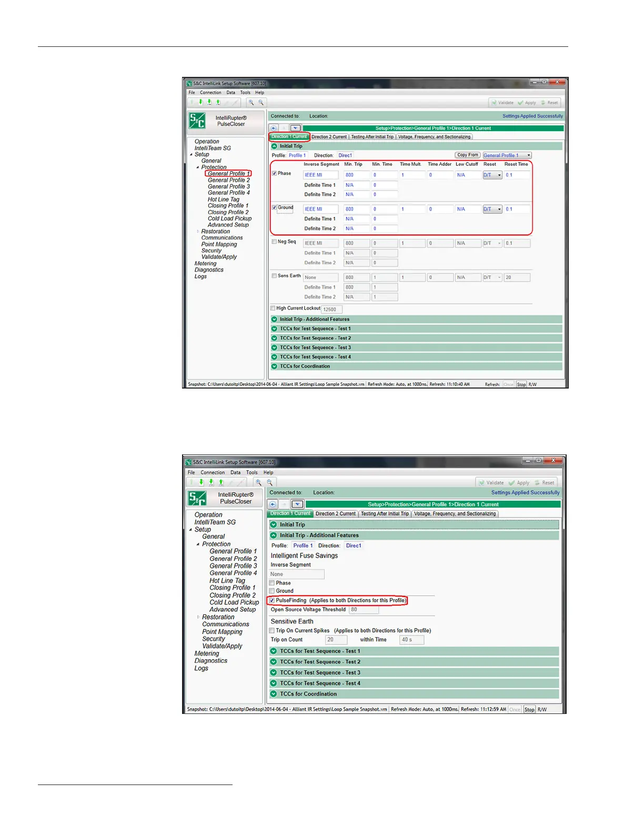Click the Open Source Voltage Threshold field

click(x=364, y=610)
